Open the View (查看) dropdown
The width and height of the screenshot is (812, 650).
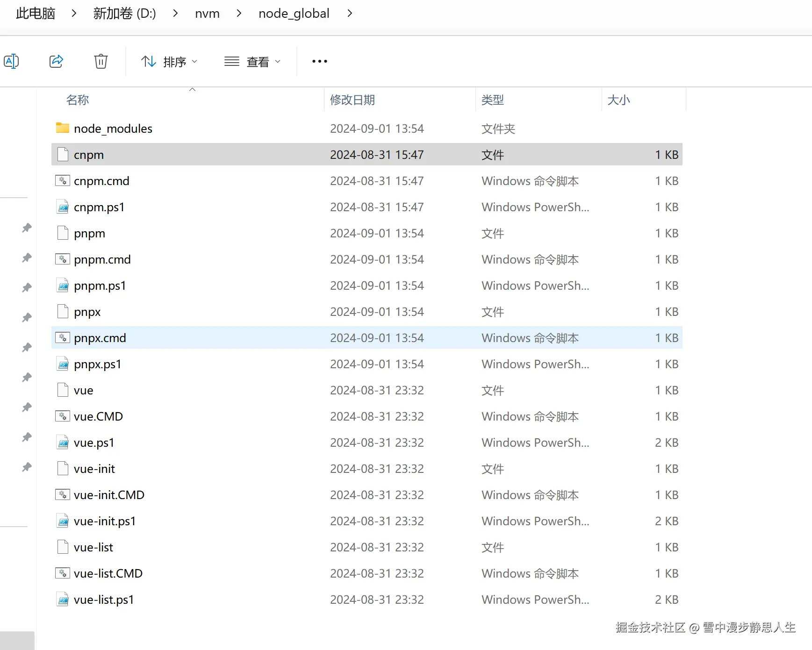252,62
